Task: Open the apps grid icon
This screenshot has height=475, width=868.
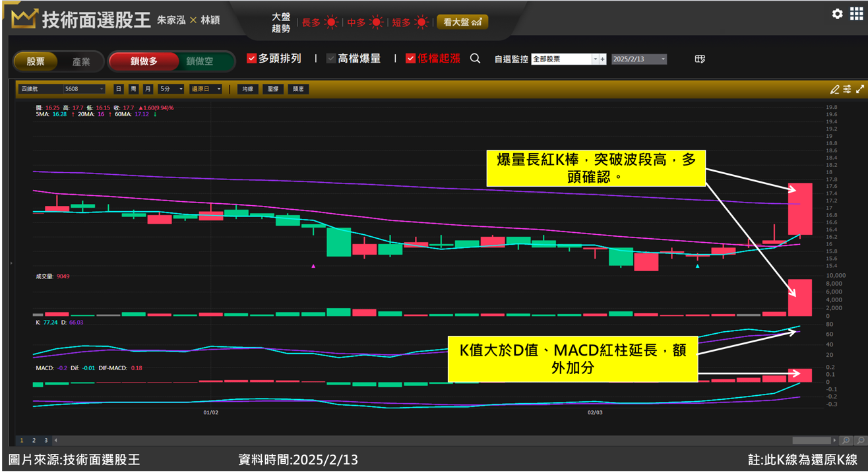Action: [x=856, y=14]
